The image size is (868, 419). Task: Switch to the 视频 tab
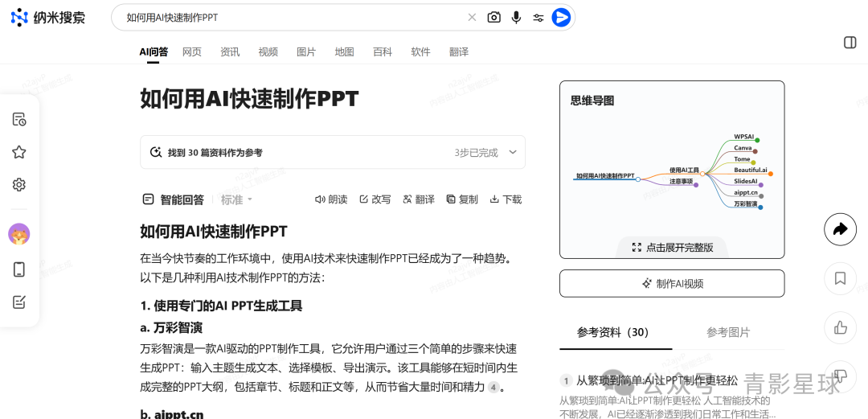(x=268, y=52)
